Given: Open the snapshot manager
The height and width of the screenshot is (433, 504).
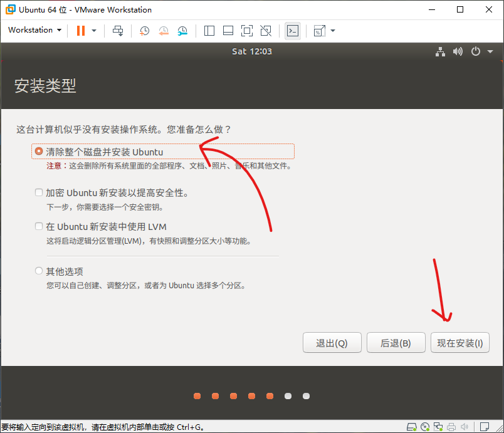Looking at the screenshot, I should pyautogui.click(x=182, y=31).
